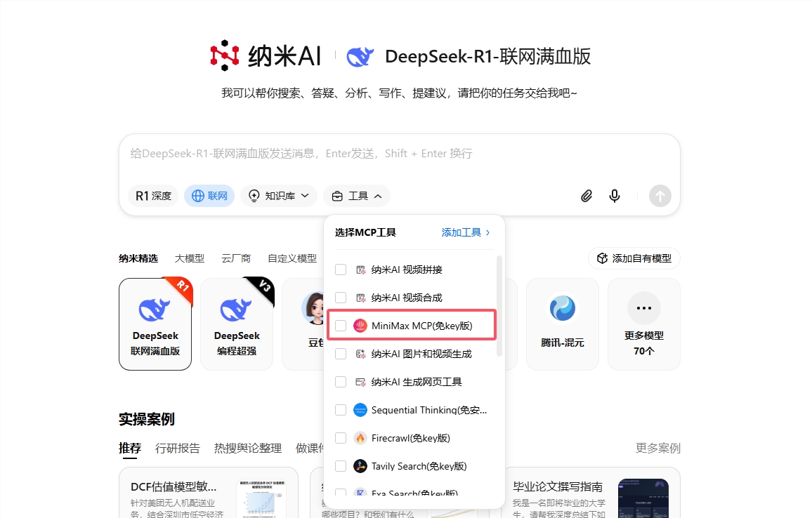The image size is (812, 518).
Task: Click the 添加工具 link
Action: click(466, 232)
